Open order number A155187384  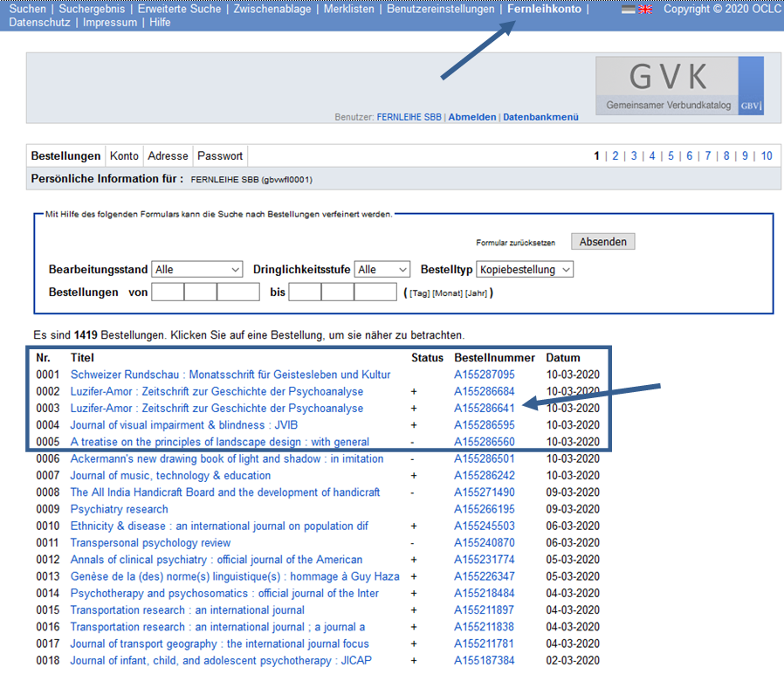pyautogui.click(x=484, y=661)
